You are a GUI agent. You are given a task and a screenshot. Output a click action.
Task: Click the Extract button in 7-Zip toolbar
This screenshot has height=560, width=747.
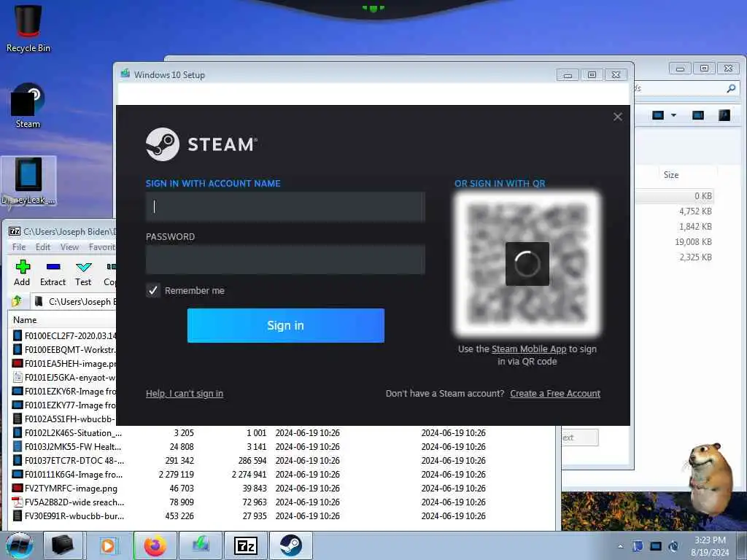pyautogui.click(x=53, y=273)
